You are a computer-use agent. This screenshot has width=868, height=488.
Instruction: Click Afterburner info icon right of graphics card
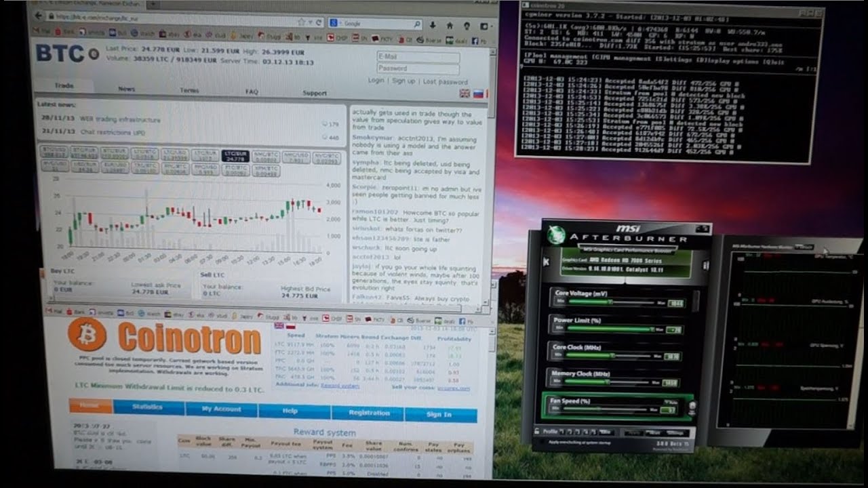pyautogui.click(x=705, y=266)
